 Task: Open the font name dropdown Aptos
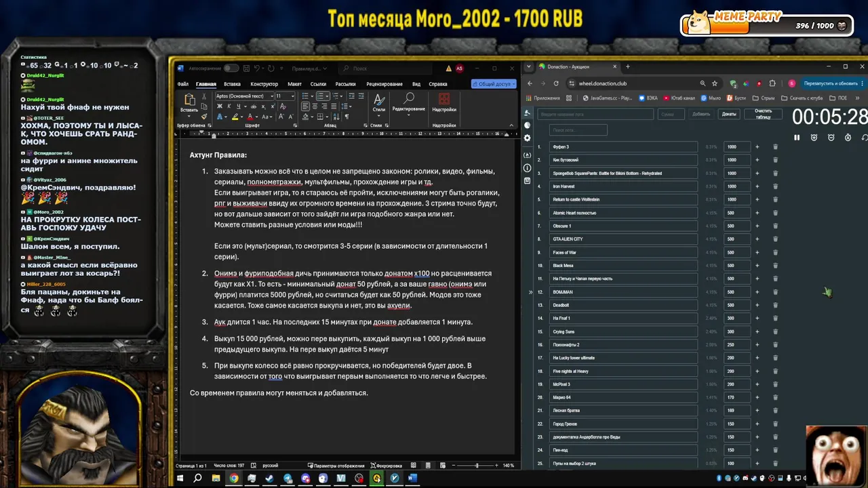pos(272,96)
